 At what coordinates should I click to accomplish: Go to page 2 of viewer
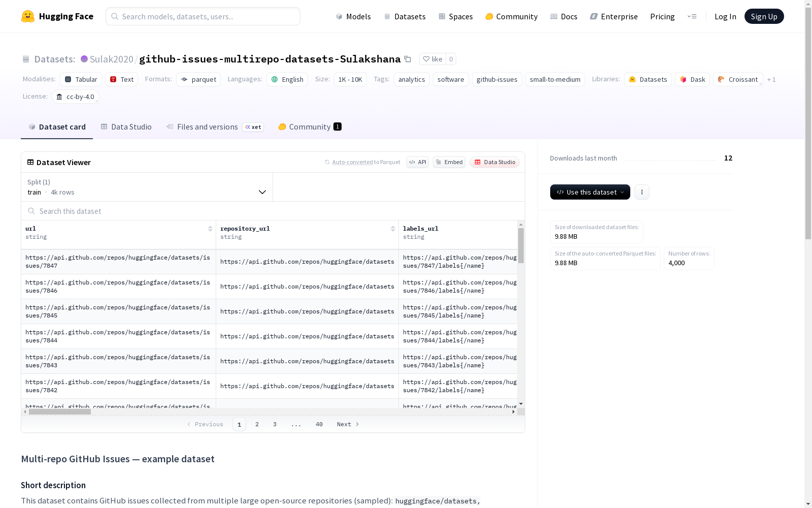[x=257, y=424]
